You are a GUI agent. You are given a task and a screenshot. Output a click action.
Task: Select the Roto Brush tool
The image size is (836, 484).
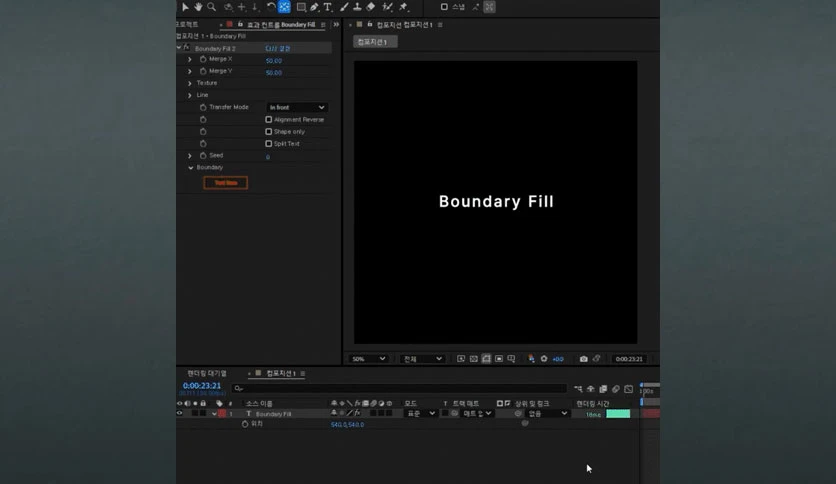388,7
